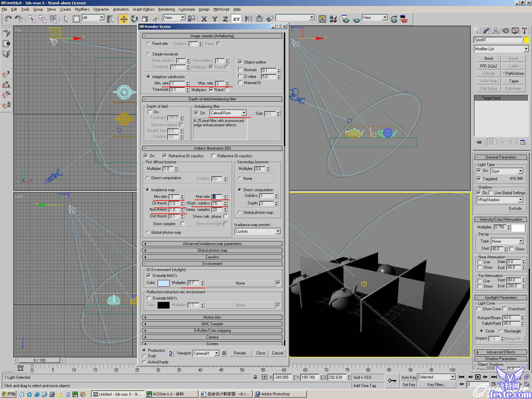Click the skylight Color swatch
The image size is (532, 399).
[163, 283]
